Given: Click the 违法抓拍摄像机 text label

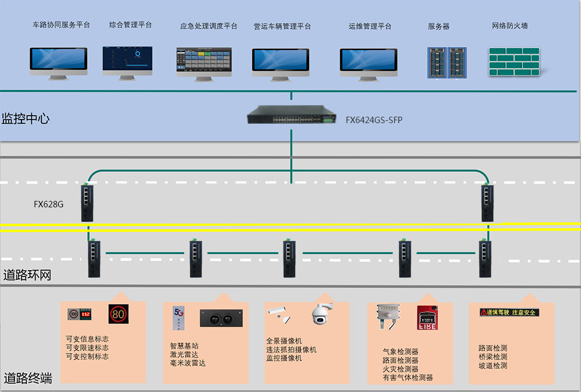Looking at the screenshot, I should [x=291, y=350].
